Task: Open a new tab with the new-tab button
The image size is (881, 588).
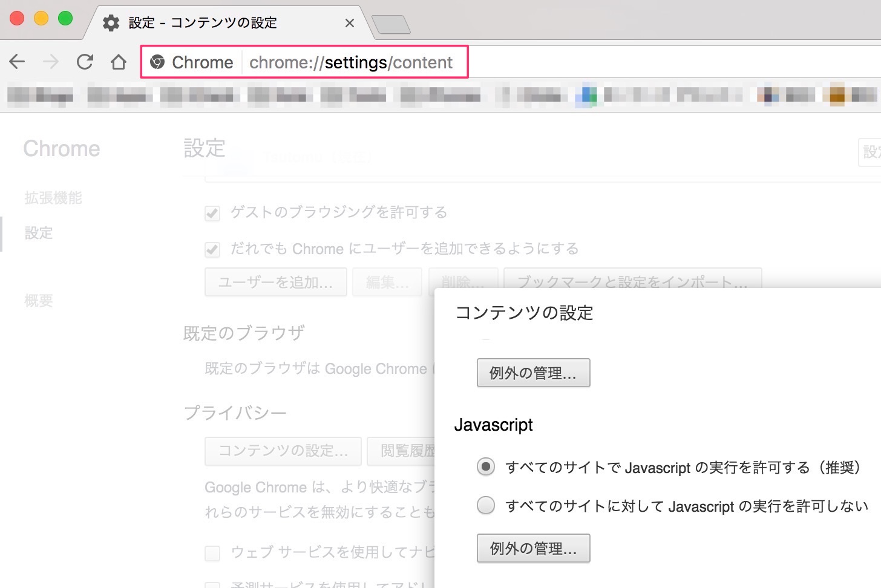Action: [x=391, y=24]
